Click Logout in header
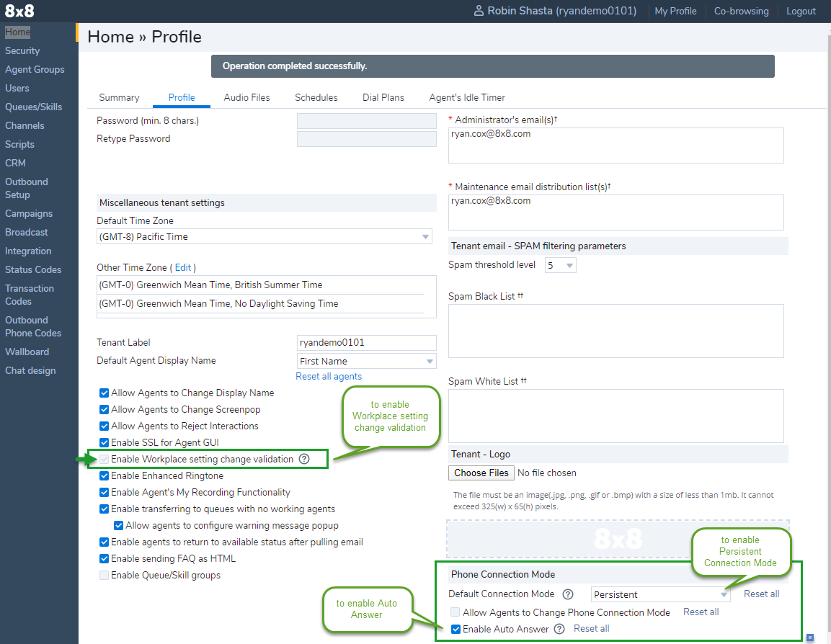Screen dimensions: 831x644 (801, 11)
